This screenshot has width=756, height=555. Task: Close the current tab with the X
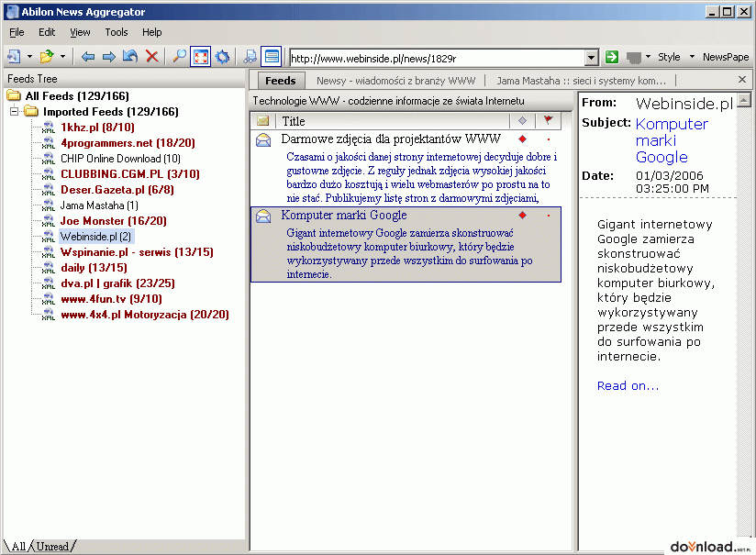[742, 80]
